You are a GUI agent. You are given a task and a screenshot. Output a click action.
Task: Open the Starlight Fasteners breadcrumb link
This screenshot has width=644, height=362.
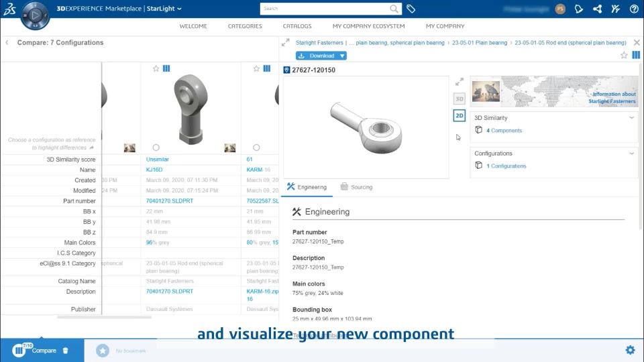[x=319, y=43]
